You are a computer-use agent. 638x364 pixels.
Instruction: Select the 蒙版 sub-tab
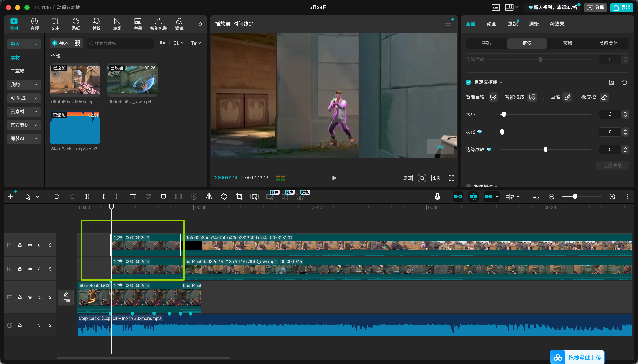[x=568, y=43]
